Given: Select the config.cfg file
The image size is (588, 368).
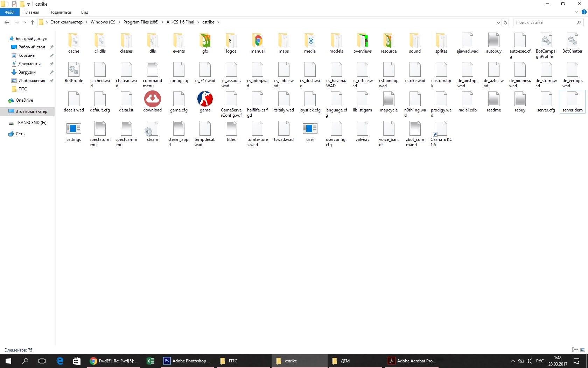Looking at the screenshot, I should [x=179, y=73].
